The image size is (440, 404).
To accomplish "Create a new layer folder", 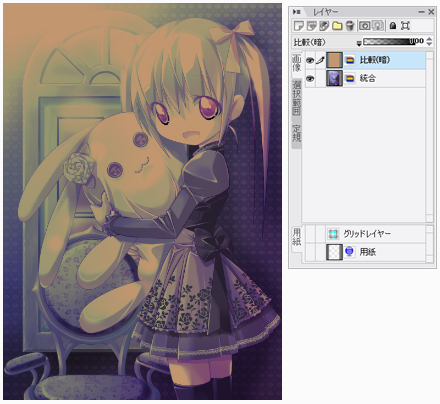I will (337, 26).
